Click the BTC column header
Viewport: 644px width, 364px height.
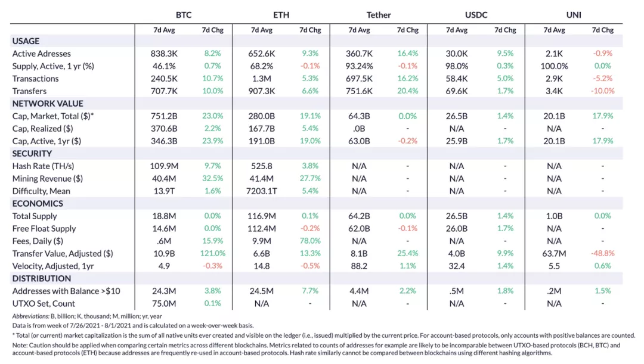[184, 15]
